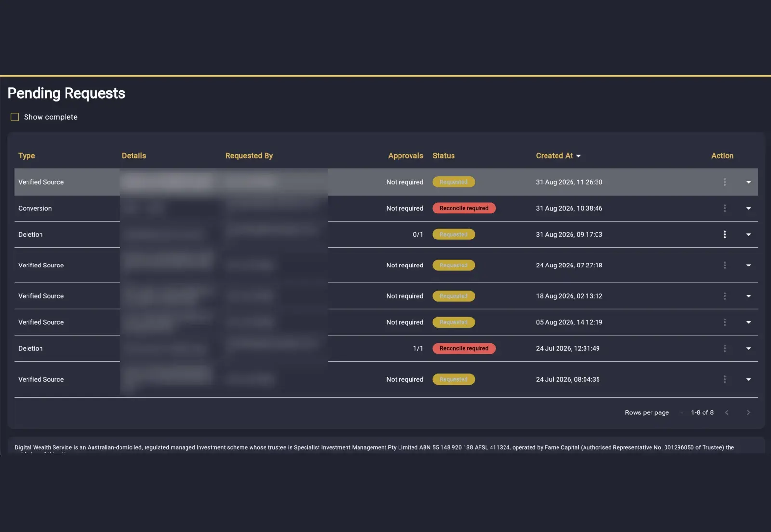Open action menu for 31 Aug 2026, 10:38:46 row
771x532 pixels.
pos(724,208)
